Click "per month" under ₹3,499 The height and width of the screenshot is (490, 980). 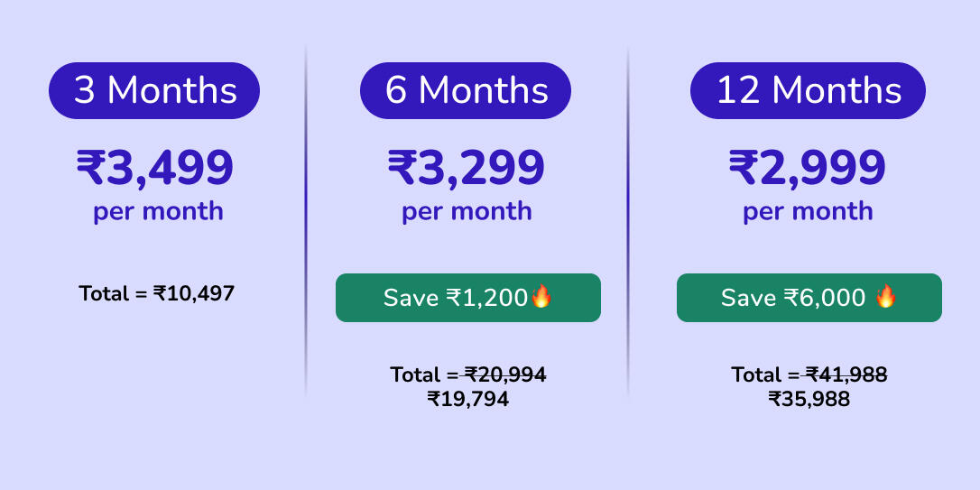pos(158,211)
